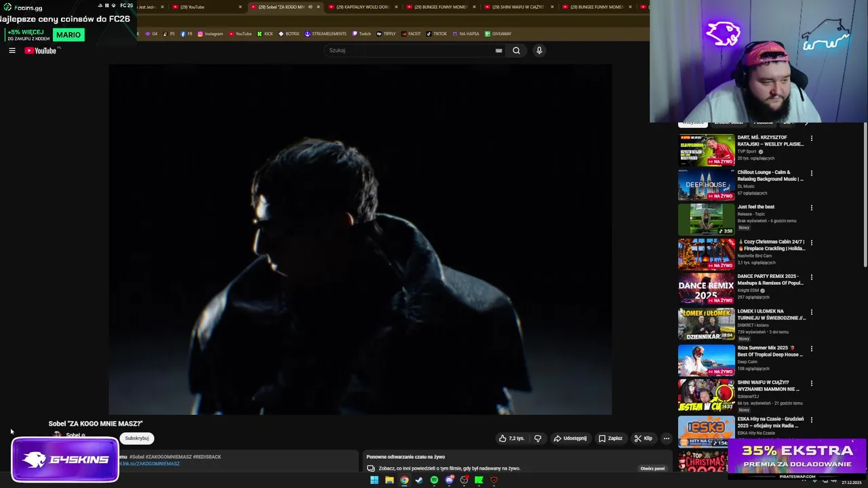Open the ZAKOGOMNIEMASZ link in description
This screenshot has height=488, width=868.
[x=150, y=464]
